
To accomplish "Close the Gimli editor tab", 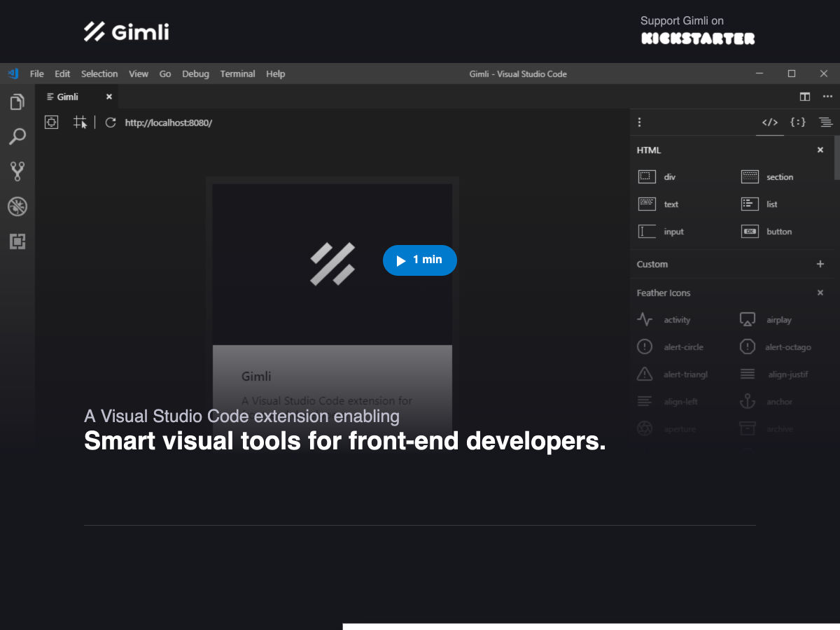I will click(109, 97).
